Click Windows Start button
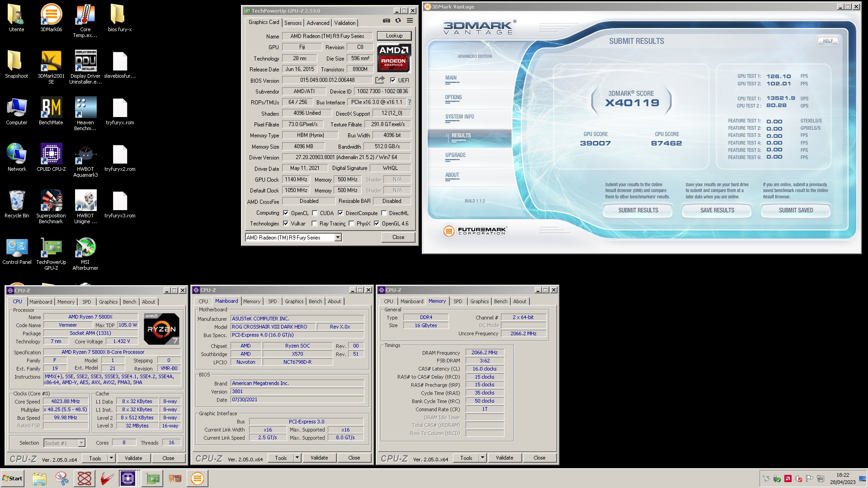868x488 pixels. click(x=12, y=479)
